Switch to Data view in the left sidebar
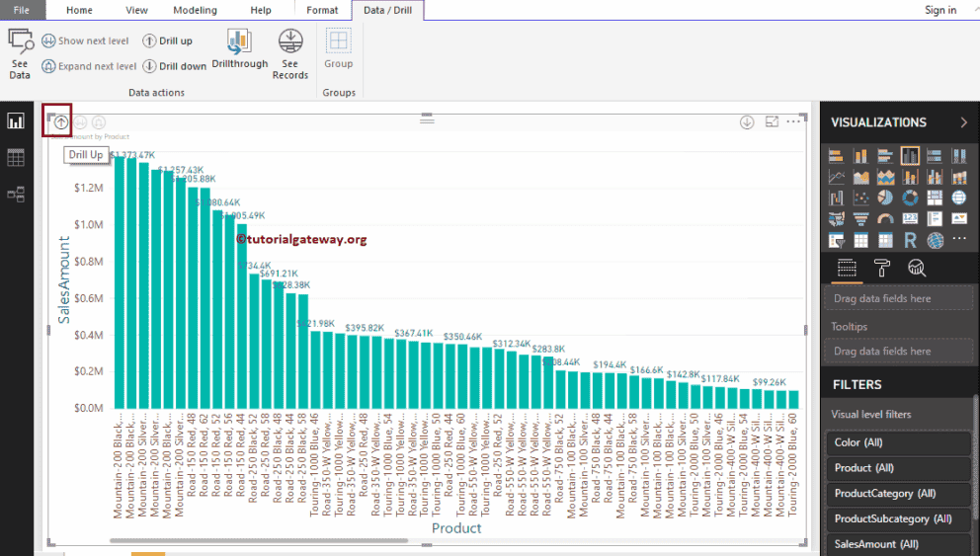980x556 pixels. 16,158
